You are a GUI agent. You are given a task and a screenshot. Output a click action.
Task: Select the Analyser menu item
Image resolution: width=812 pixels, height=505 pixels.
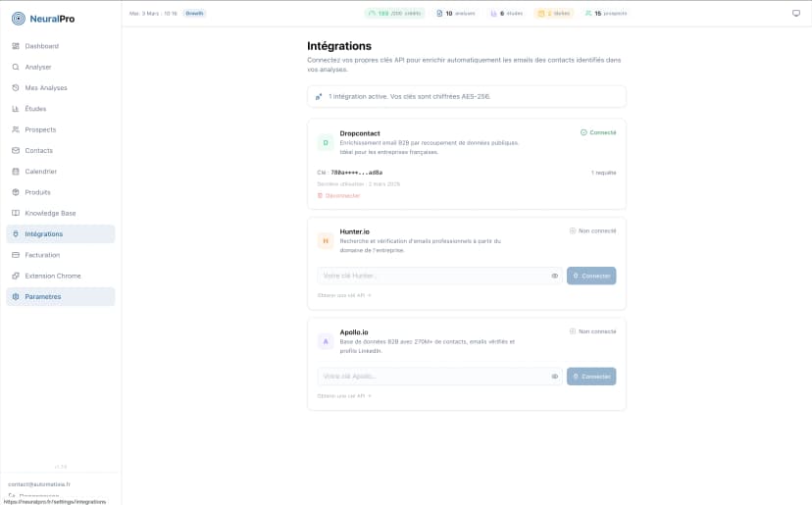(61, 67)
